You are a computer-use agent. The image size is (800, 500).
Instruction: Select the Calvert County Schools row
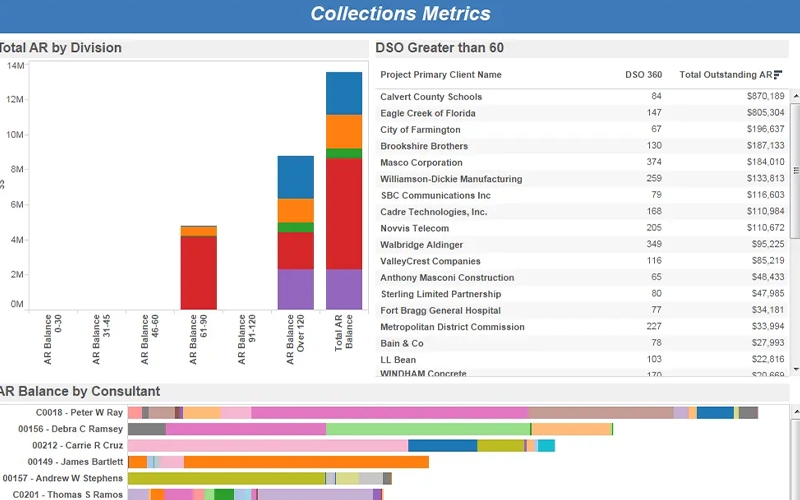(583, 96)
